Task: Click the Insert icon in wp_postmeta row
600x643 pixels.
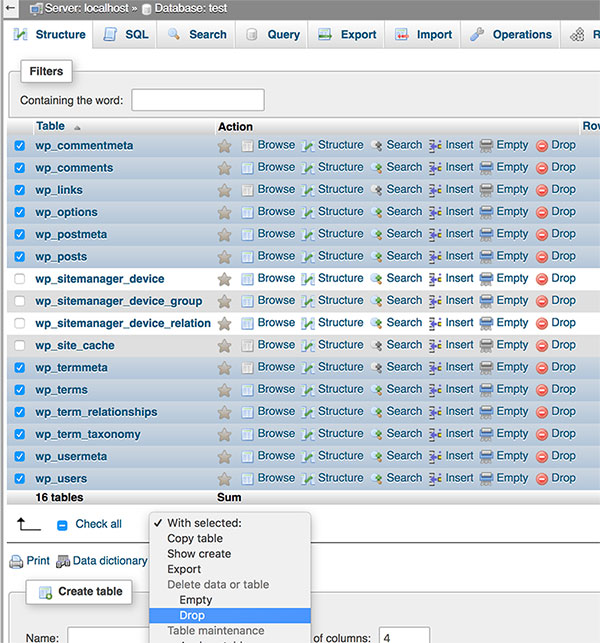Action: [435, 235]
